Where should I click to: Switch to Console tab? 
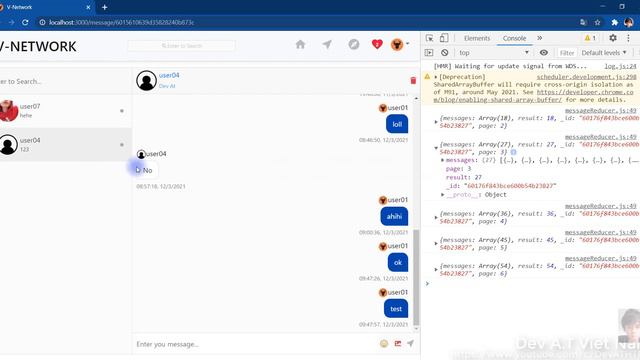(514, 38)
